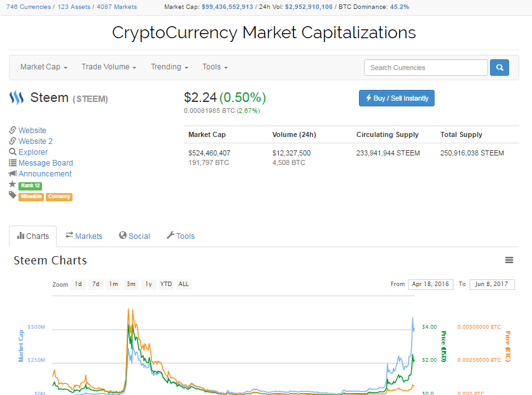Click the megaphone icon beside Announcement
This screenshot has height=395, width=532.
[x=13, y=173]
